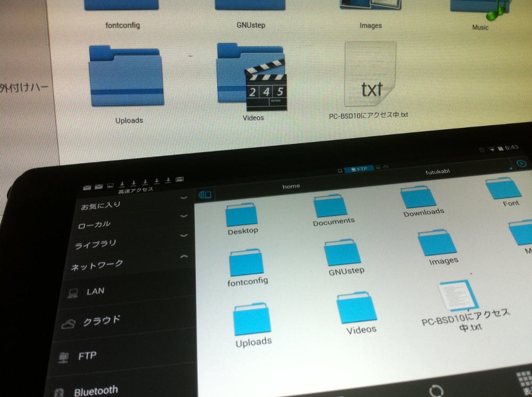The width and height of the screenshot is (532, 397).
Task: Open the Font folder on the tablet
Action: [x=503, y=188]
